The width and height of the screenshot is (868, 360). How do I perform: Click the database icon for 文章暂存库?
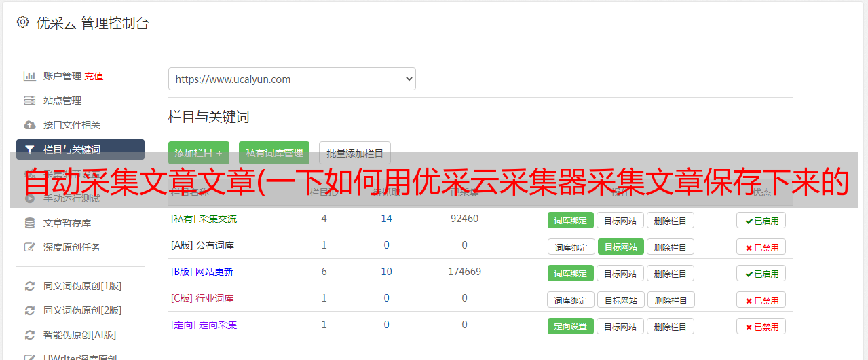click(29, 223)
